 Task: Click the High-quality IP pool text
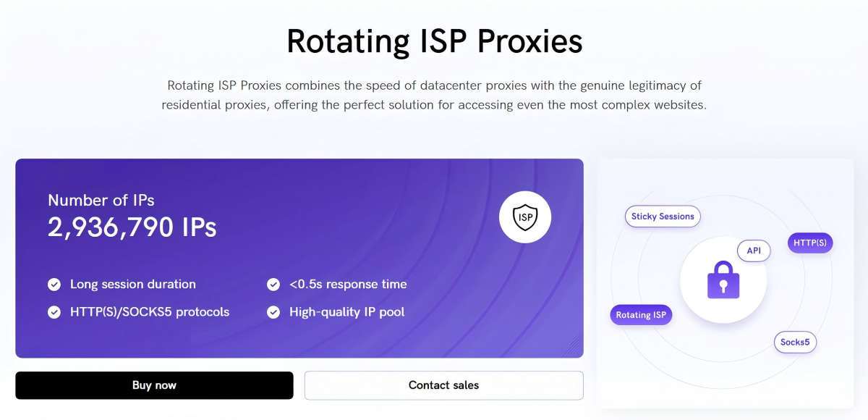coord(347,312)
